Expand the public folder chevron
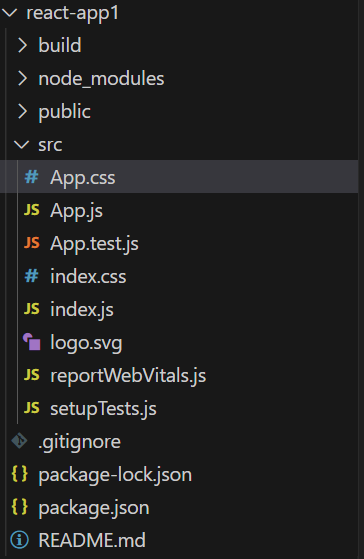 (22, 111)
